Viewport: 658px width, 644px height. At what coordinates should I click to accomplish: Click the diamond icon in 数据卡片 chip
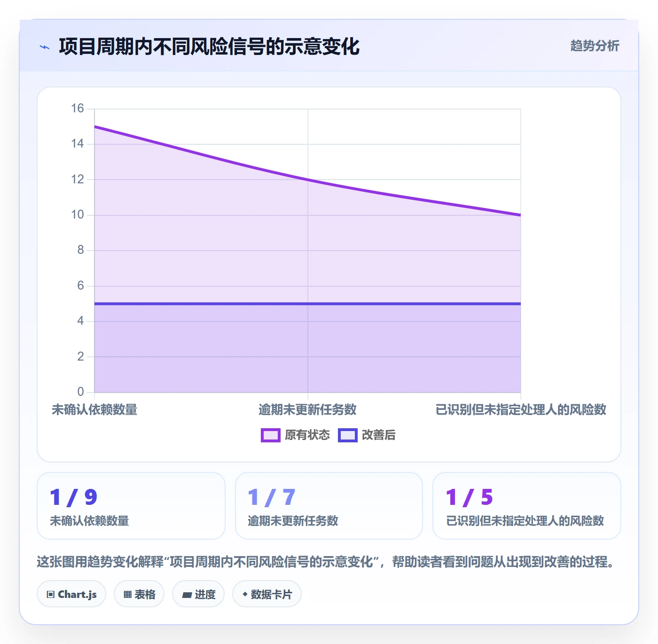(x=245, y=594)
